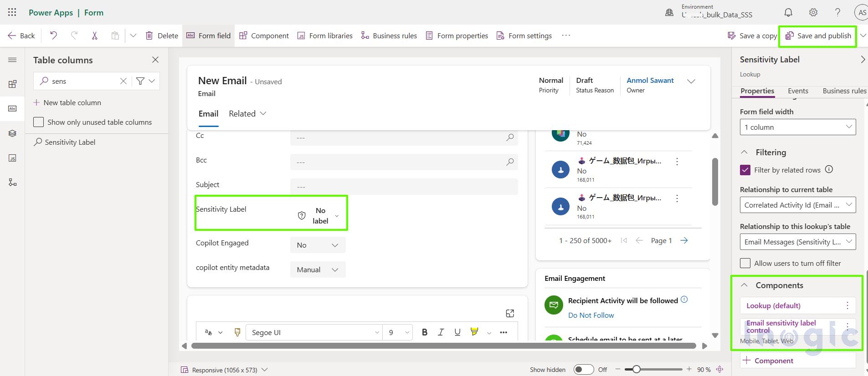
Task: Clear the 'sens' search text
Action: click(123, 81)
